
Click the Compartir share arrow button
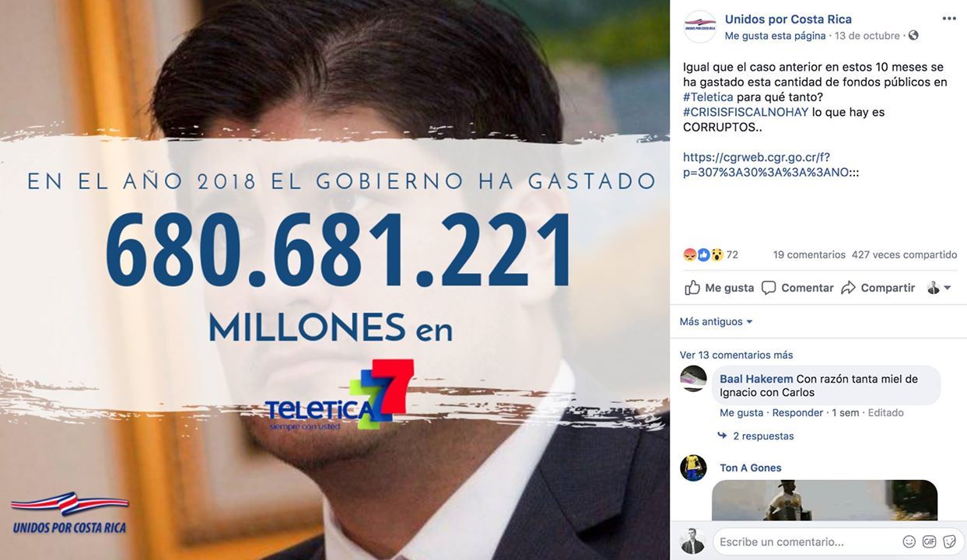(x=878, y=288)
